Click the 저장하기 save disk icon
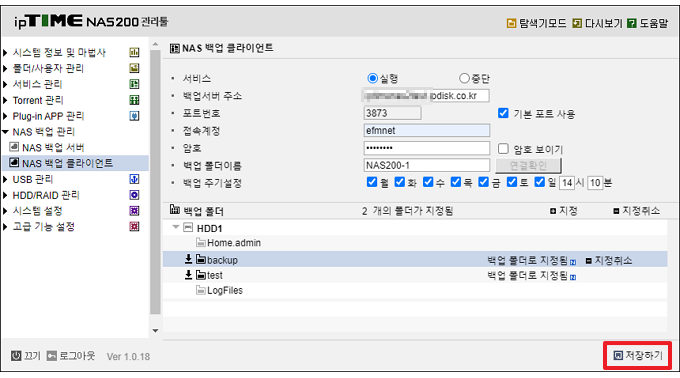This screenshot has width=680, height=378. (618, 355)
